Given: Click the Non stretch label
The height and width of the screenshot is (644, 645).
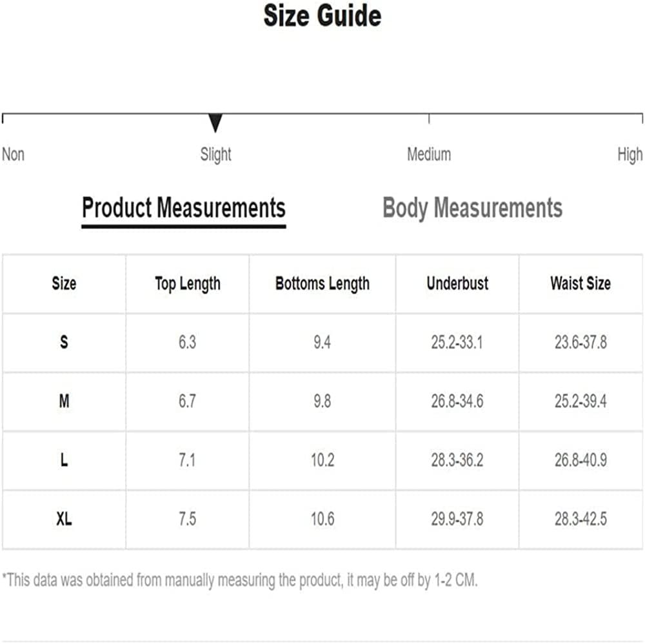Looking at the screenshot, I should [x=13, y=154].
